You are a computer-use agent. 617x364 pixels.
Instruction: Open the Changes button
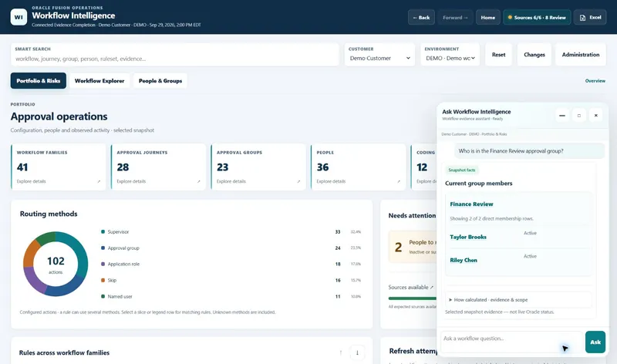click(x=534, y=55)
